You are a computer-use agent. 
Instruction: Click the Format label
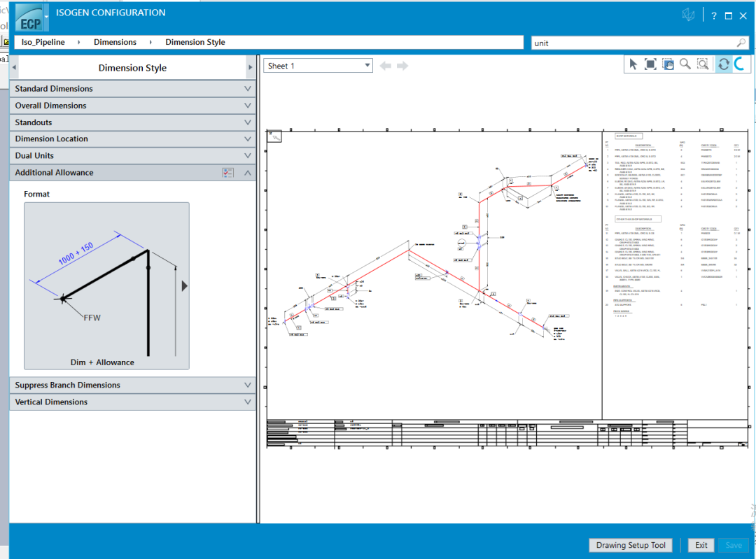tap(36, 194)
